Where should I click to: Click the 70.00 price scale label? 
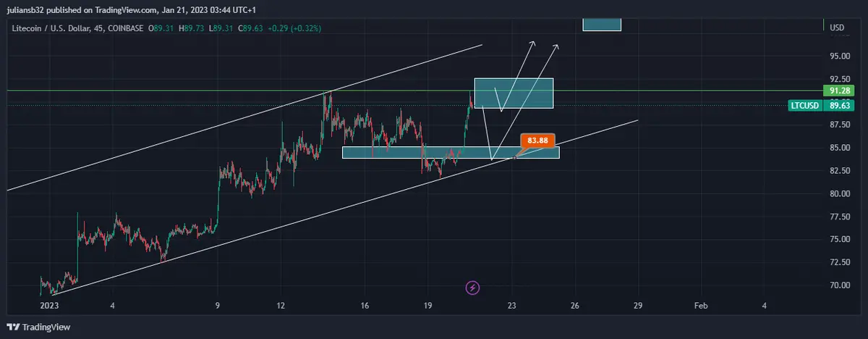click(839, 285)
